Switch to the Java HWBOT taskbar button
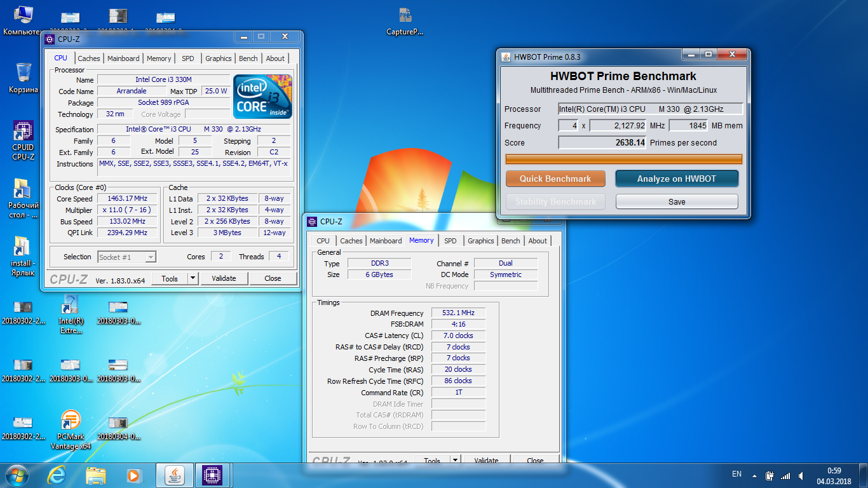Viewport: 868px width, 488px height. (173, 475)
